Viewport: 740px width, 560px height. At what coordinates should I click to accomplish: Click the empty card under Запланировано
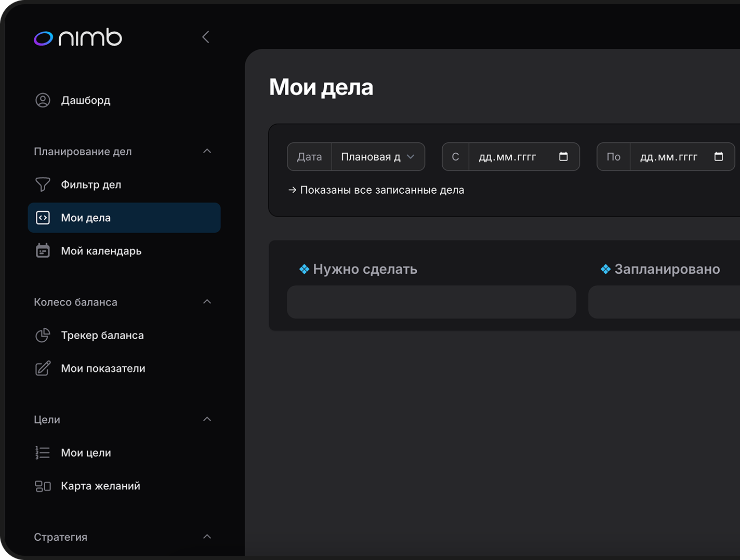(664, 302)
